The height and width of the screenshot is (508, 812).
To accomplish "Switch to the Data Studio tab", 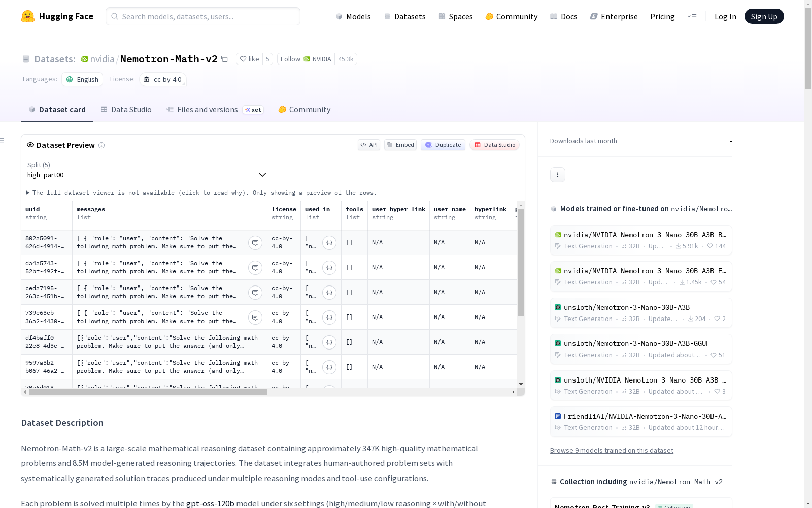I will [126, 110].
